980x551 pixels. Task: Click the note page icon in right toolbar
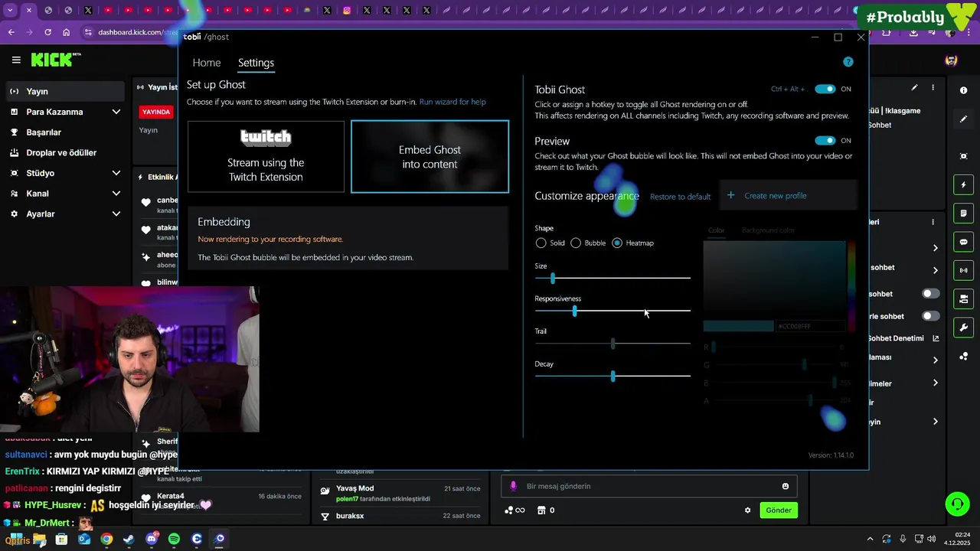pos(963,214)
